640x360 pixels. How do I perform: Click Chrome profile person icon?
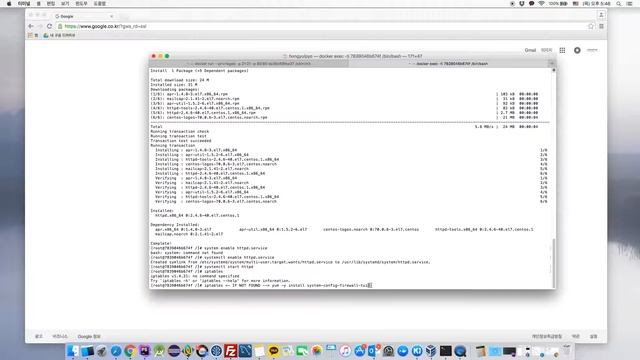[601, 15]
